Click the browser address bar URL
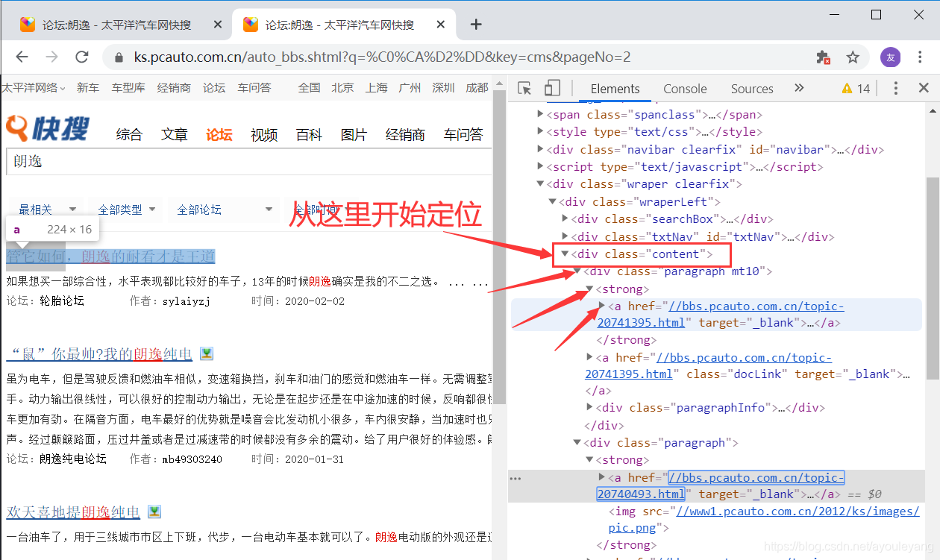 pos(383,57)
